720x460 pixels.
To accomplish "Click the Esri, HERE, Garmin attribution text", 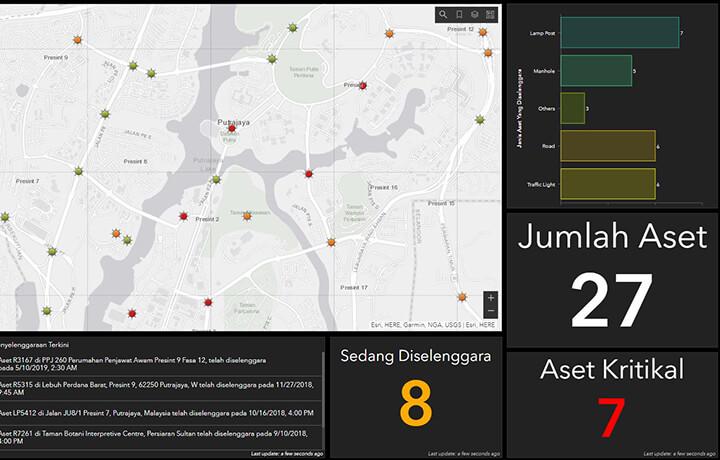I will (433, 325).
